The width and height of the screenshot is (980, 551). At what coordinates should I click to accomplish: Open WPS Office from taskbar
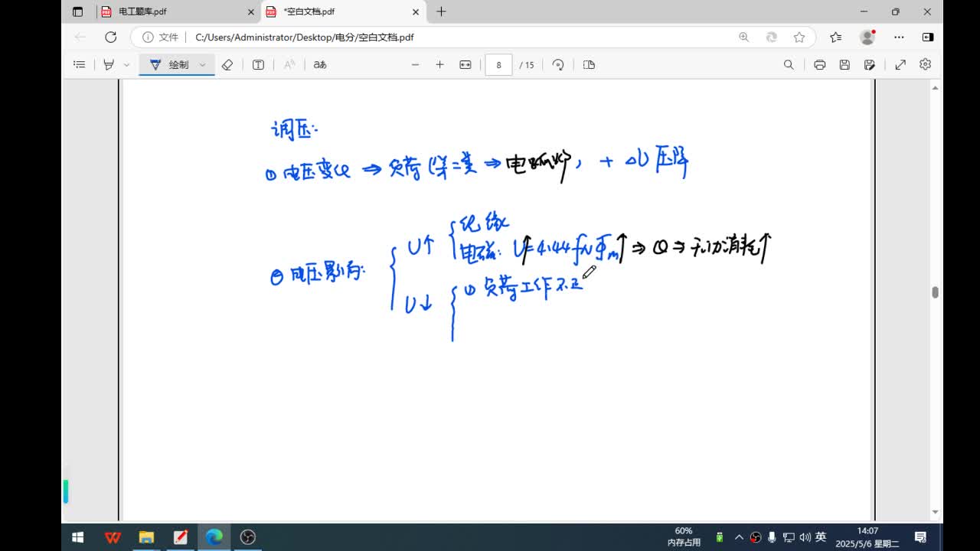click(113, 537)
